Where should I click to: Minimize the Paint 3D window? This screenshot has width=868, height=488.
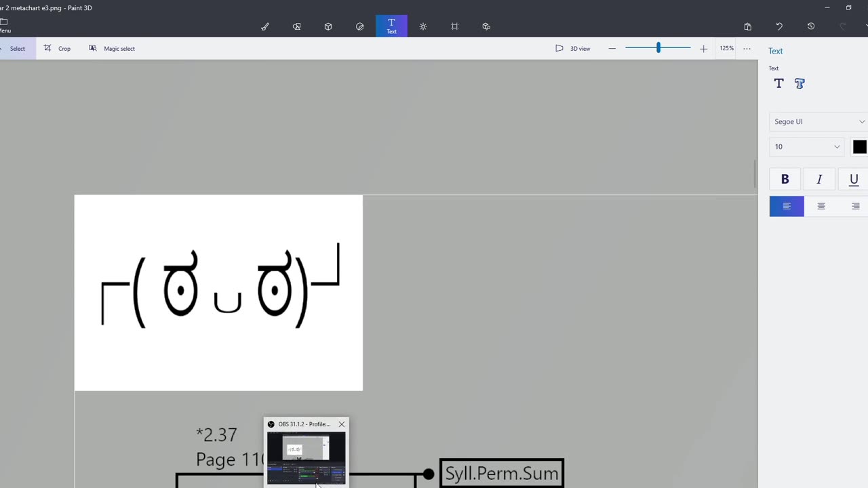[x=827, y=7]
